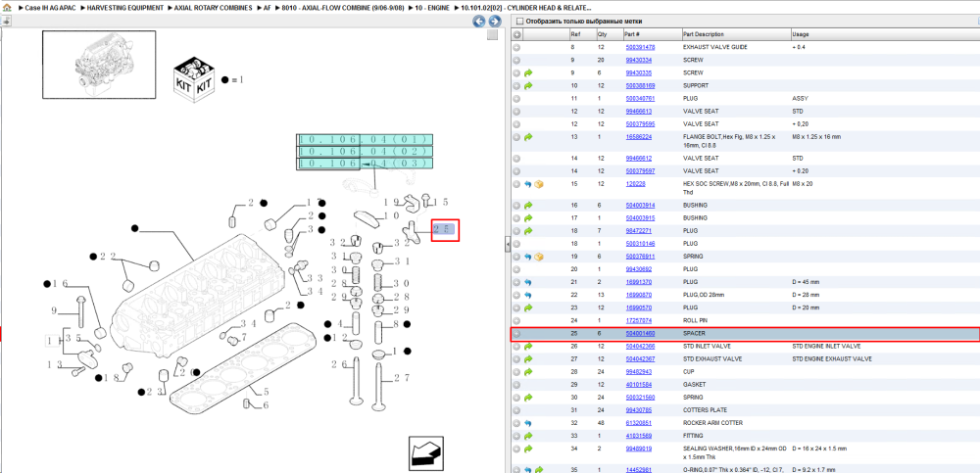Screen dimensions: 980x473
Task: Open 'AXIAL ROTARY COMBINES' breadcrumb
Action: tap(213, 9)
